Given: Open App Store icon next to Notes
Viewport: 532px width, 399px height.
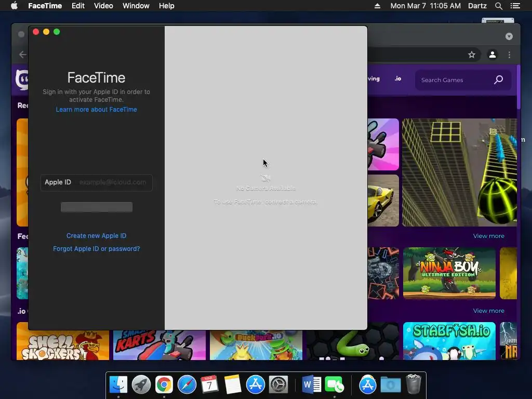Looking at the screenshot, I should 256,385.
